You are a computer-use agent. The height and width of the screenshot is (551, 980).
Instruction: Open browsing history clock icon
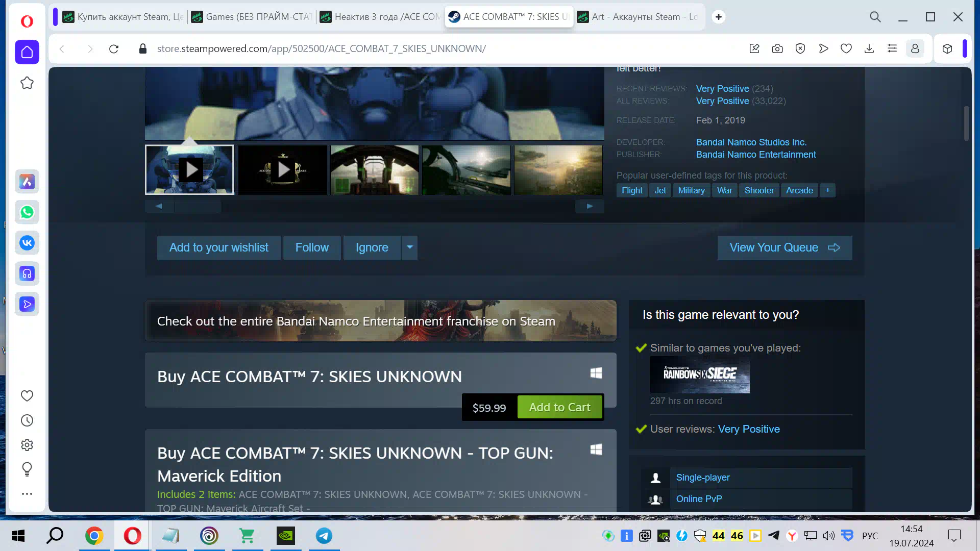tap(27, 420)
